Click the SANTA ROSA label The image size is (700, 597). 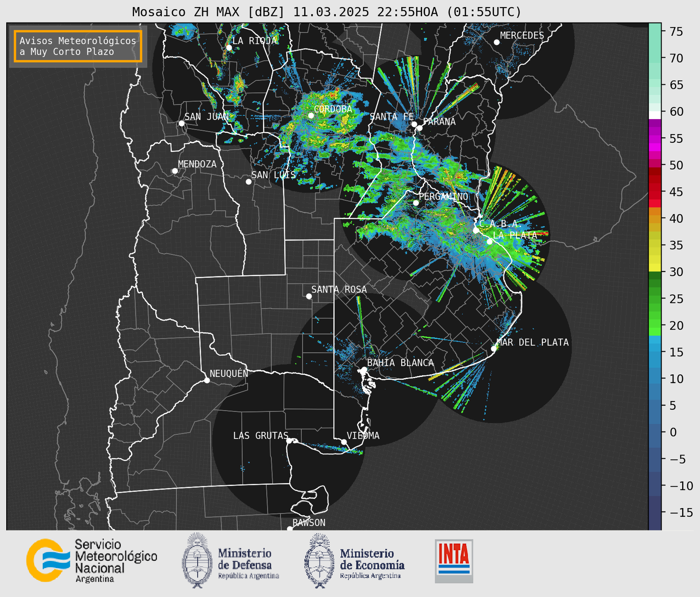pos(339,289)
